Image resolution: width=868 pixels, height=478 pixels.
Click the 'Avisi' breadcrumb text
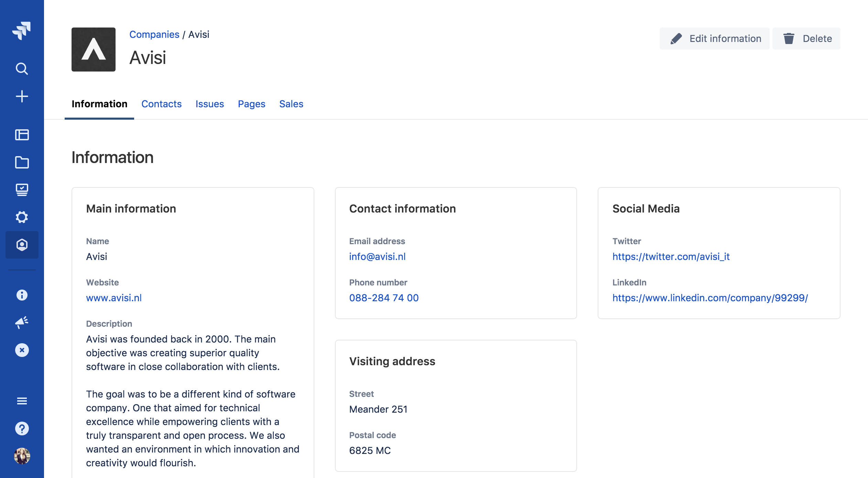(199, 34)
